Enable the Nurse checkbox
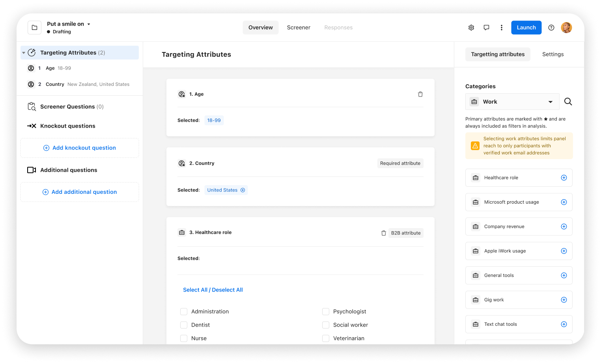The image size is (601, 364). (x=184, y=338)
